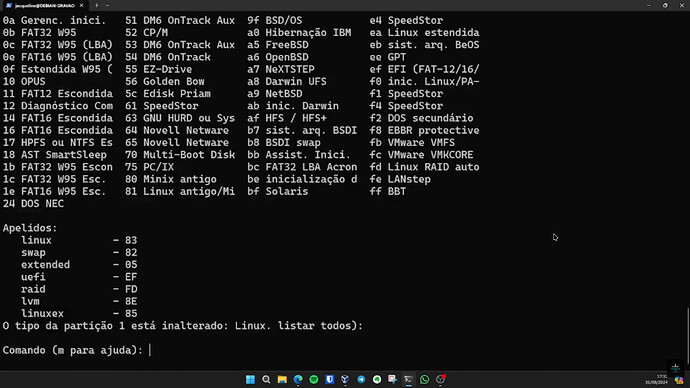The height and width of the screenshot is (388, 690).
Task: Click the '70 Multi-Boot Disk' entry
Action: [180, 155]
